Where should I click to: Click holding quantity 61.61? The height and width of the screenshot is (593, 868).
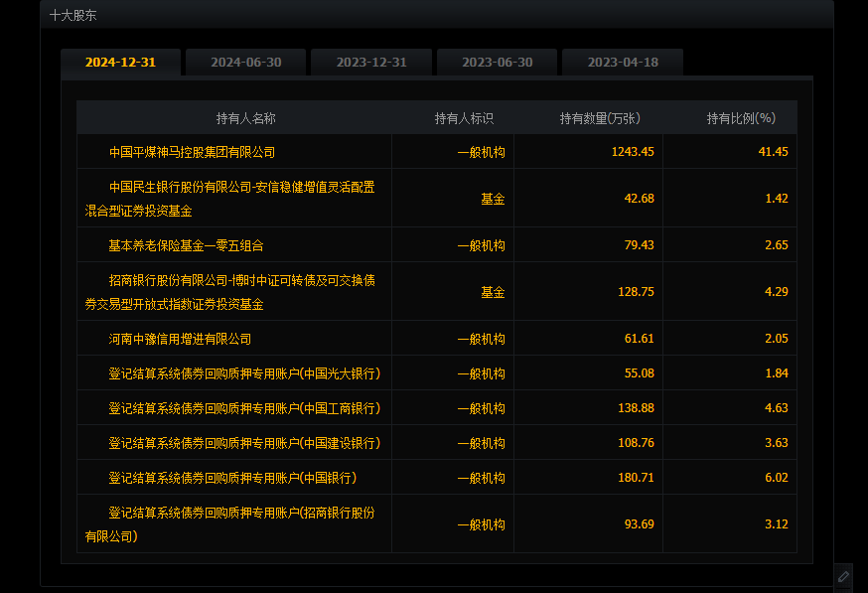point(640,339)
